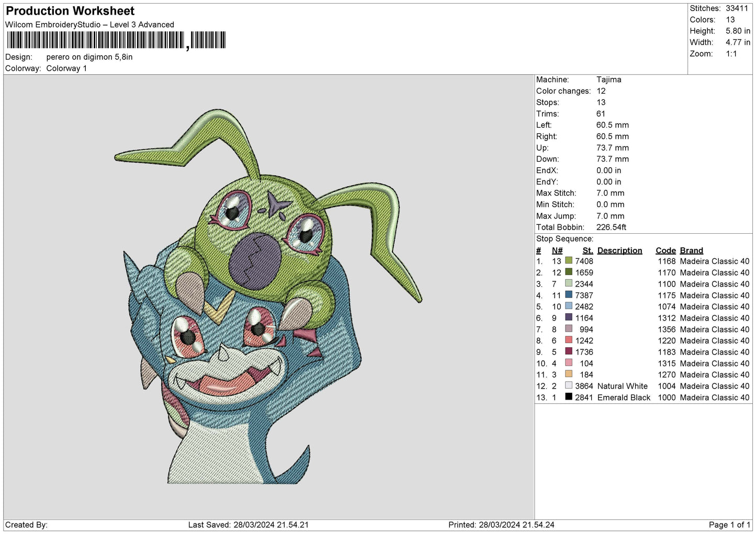Image resolution: width=756 pixels, height=534 pixels.
Task: Click the salmon red swatch for thread 1220
Action: coord(569,340)
